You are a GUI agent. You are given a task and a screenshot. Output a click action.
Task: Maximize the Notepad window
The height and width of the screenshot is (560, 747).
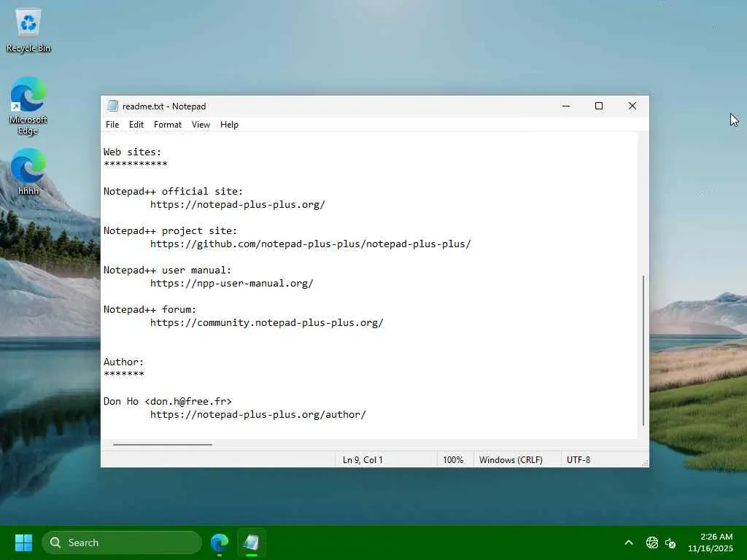(x=599, y=106)
